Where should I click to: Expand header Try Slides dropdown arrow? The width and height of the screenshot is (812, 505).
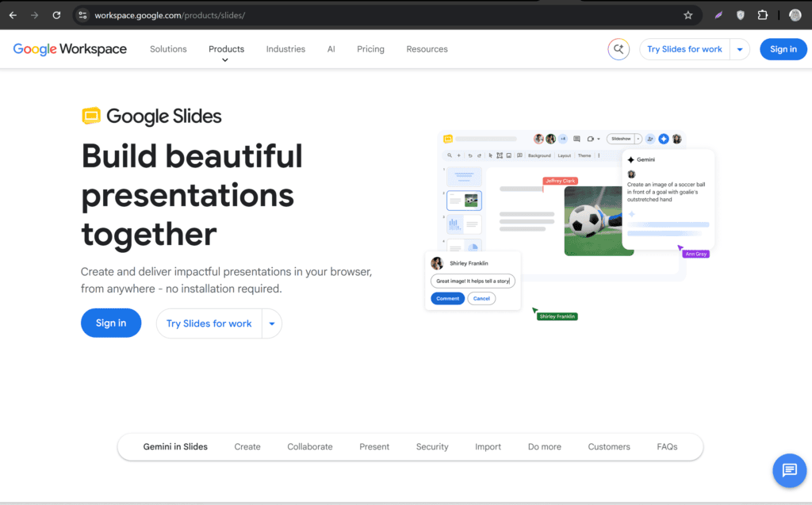(740, 49)
